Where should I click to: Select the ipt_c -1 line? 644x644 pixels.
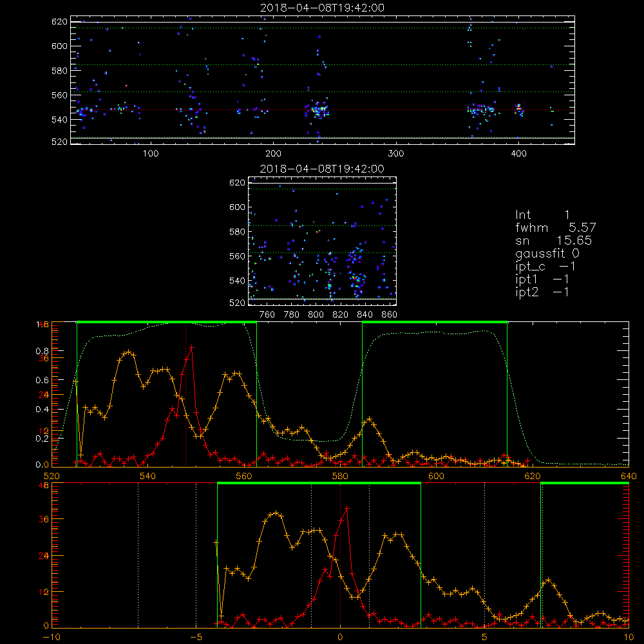545,267
